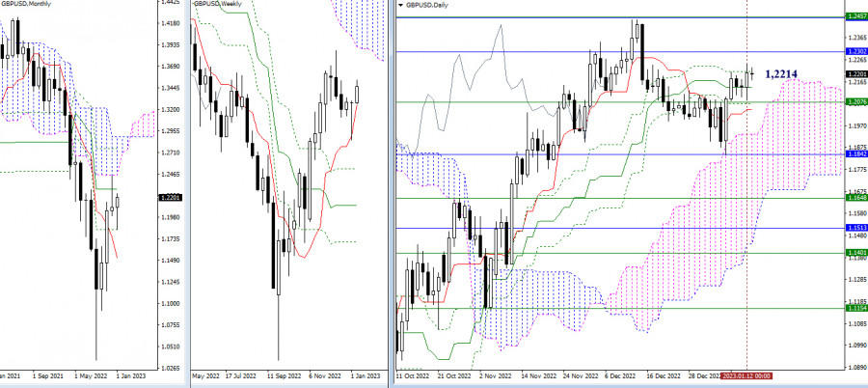The height and width of the screenshot is (388, 868).
Task: Click the 1.1580 value on Daily price scale
Action: pos(856,213)
